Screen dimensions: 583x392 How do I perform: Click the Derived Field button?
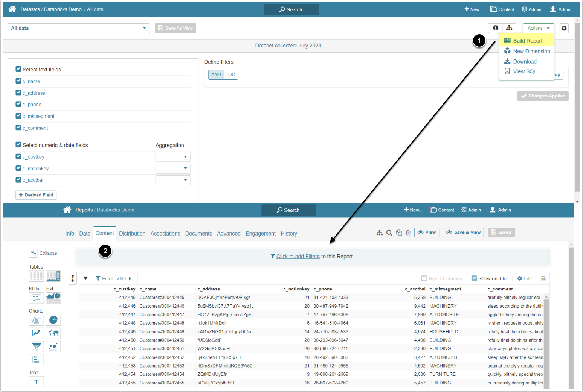click(x=36, y=195)
